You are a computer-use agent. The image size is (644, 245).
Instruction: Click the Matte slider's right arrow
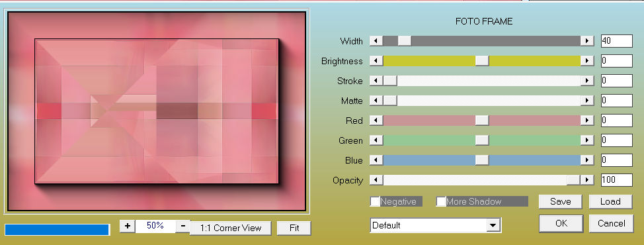pyautogui.click(x=587, y=100)
